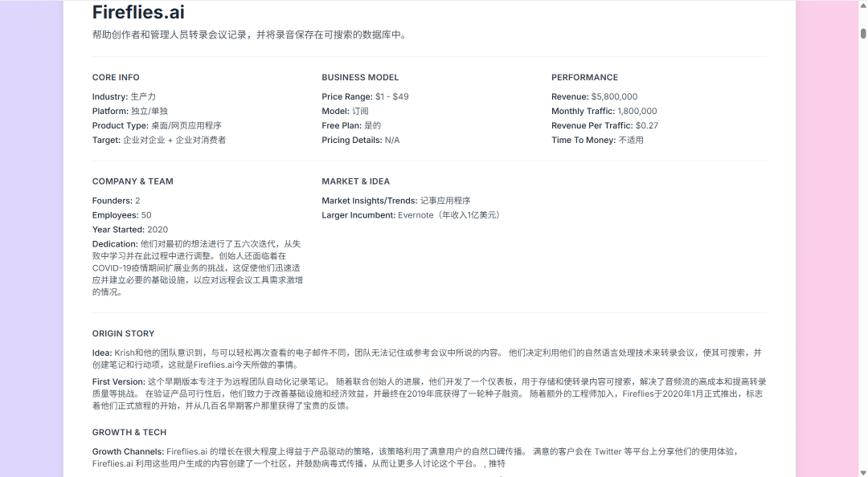
Task: Click the ORIGIN STORY heading
Action: click(124, 334)
